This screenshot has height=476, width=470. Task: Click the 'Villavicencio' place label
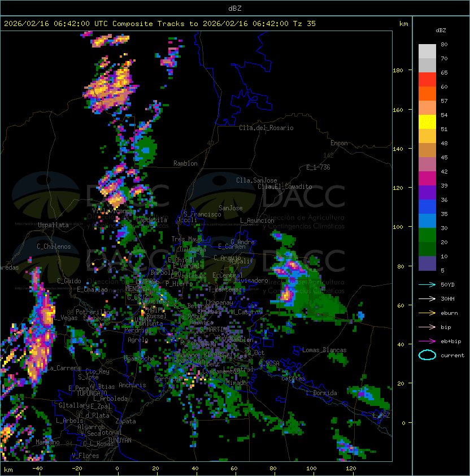click(114, 211)
